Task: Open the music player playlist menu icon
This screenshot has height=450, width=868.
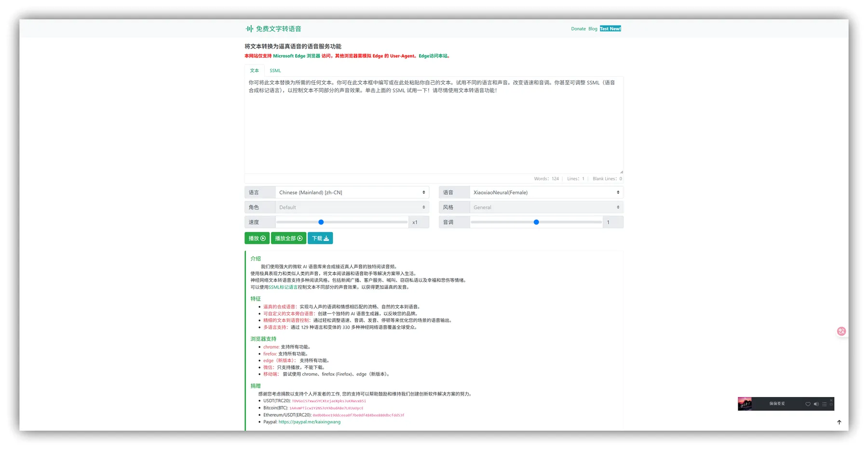Action: click(824, 404)
